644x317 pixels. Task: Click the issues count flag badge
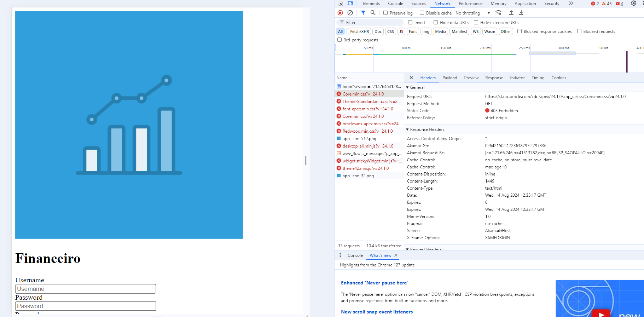(x=620, y=4)
